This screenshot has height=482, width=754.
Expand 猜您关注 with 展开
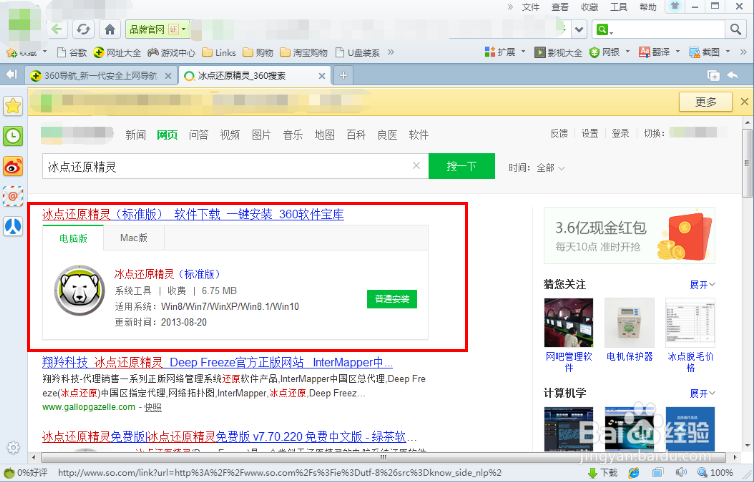(x=703, y=284)
